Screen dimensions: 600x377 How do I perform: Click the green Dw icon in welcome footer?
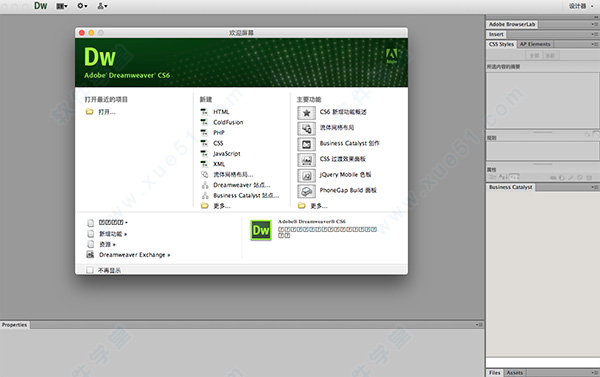tap(261, 230)
